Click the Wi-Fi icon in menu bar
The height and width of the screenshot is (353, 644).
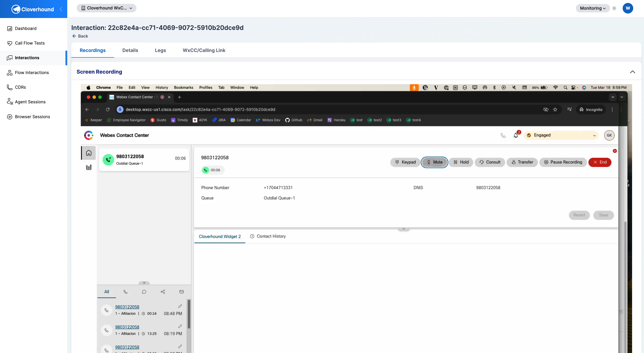tap(555, 87)
